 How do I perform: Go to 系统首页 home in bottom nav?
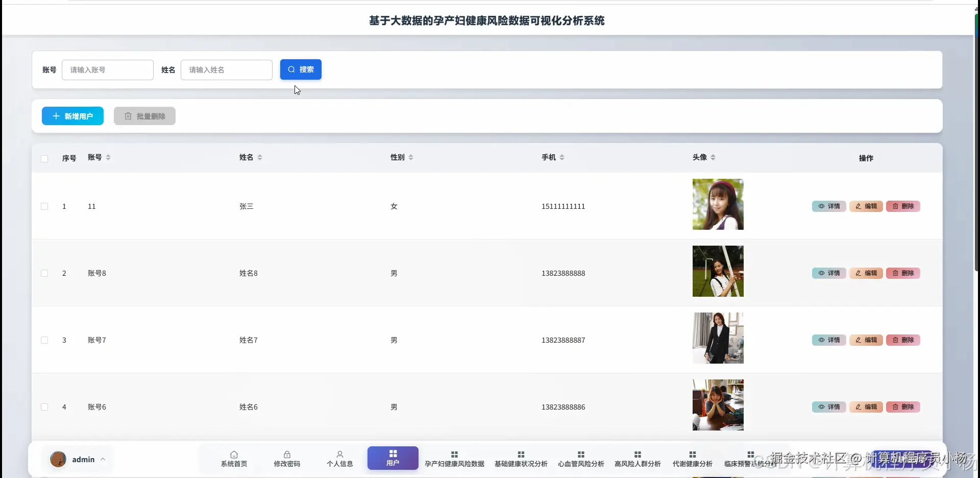(234, 459)
